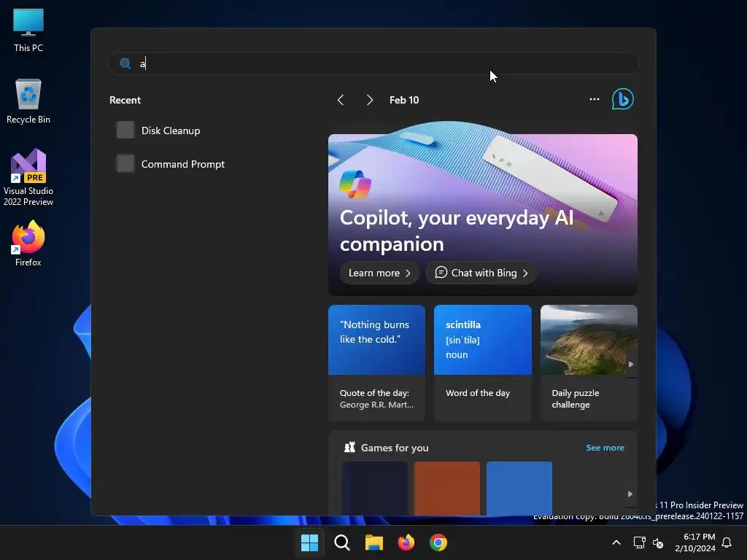
Task: Open the three-dot options menu
Action: click(x=594, y=99)
